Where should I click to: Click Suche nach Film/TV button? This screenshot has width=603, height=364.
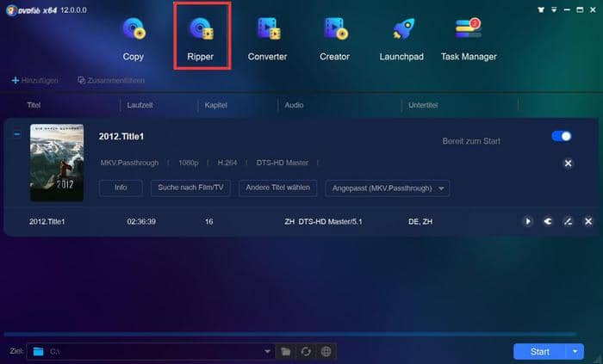coord(190,188)
